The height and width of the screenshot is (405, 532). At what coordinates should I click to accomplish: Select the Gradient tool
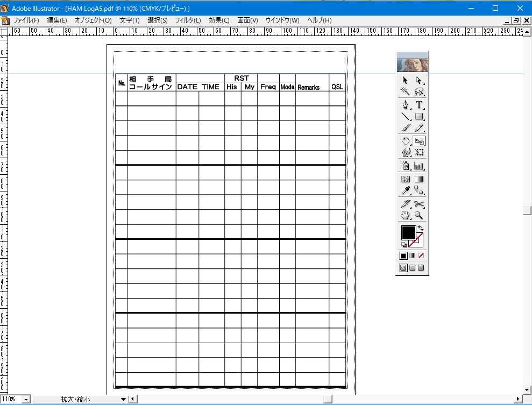[x=419, y=179]
